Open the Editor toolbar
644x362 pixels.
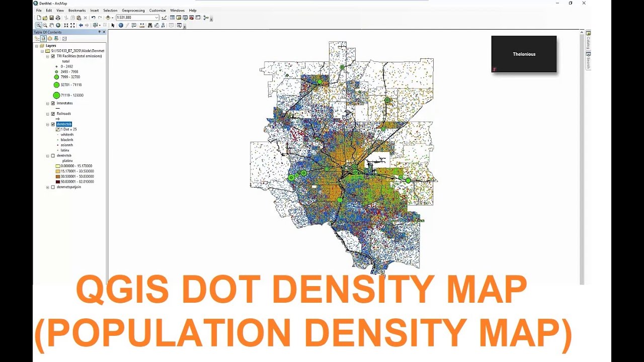pyautogui.click(x=164, y=18)
